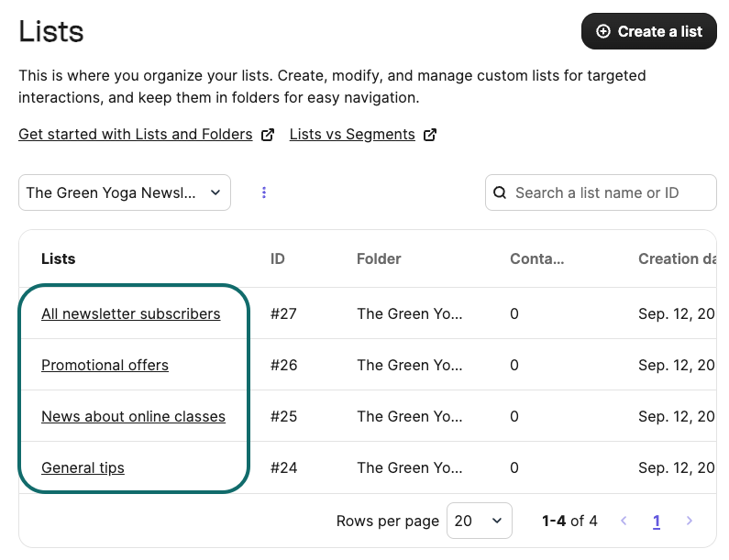The width and height of the screenshot is (729, 560).
Task: Click external link icon beside Get started link
Action: pos(268,135)
